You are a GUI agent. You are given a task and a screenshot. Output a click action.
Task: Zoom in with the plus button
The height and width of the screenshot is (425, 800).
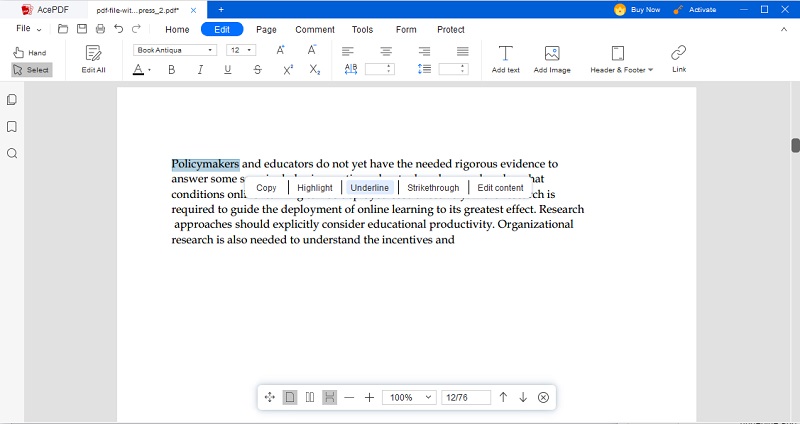369,397
